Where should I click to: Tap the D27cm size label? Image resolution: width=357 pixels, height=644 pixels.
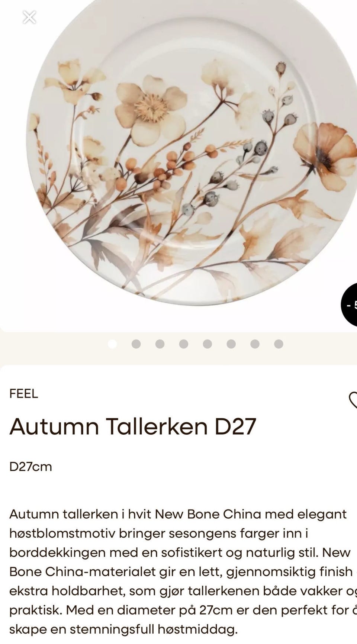(30, 467)
